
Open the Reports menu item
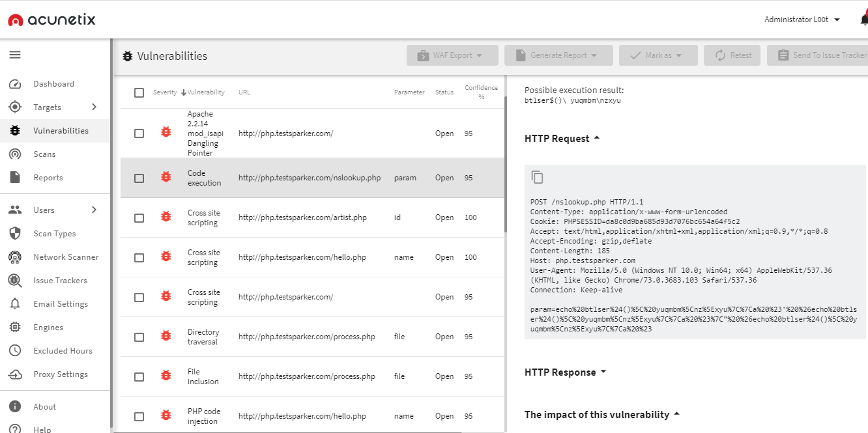[x=48, y=178]
